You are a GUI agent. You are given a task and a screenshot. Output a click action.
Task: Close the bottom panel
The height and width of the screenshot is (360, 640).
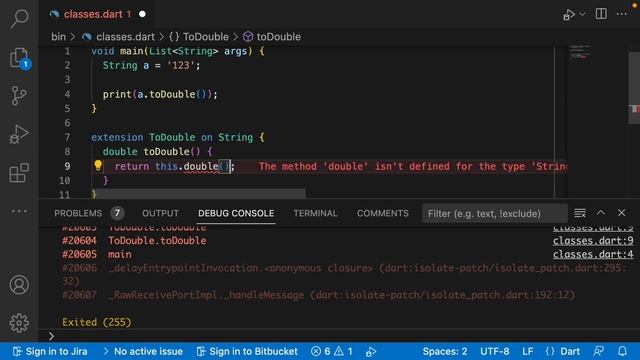point(622,213)
